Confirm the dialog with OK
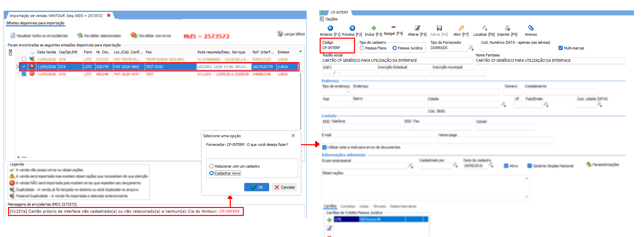Image resolution: width=644 pixels, height=237 pixels. click(x=257, y=187)
